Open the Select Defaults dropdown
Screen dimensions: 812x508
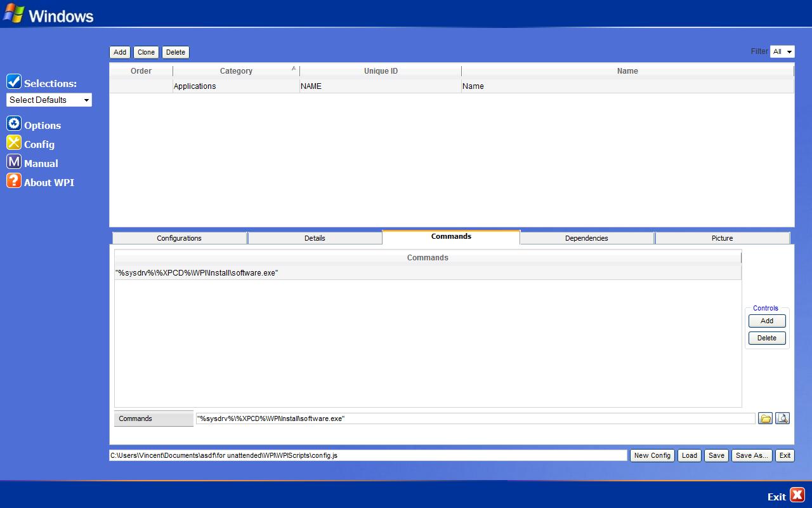[x=49, y=100]
